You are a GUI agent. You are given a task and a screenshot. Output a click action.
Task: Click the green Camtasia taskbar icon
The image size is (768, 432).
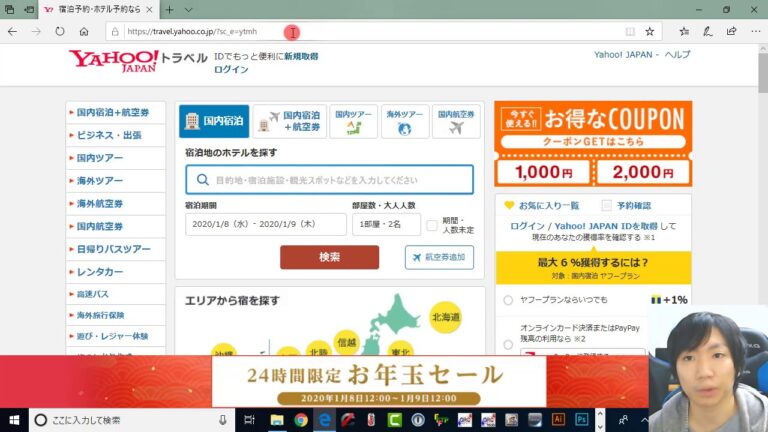tap(394, 420)
